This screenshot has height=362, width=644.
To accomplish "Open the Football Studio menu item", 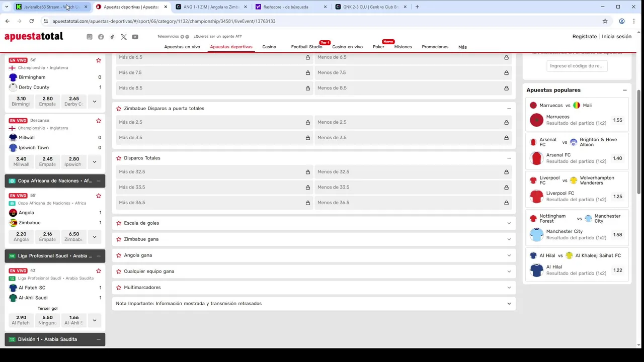I will click(306, 47).
